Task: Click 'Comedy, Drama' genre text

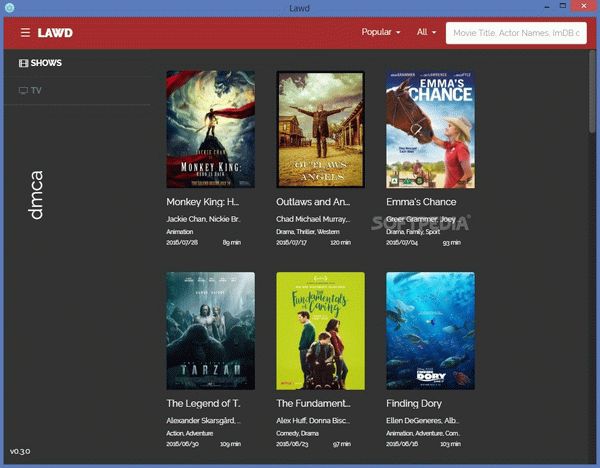Action: [297, 433]
